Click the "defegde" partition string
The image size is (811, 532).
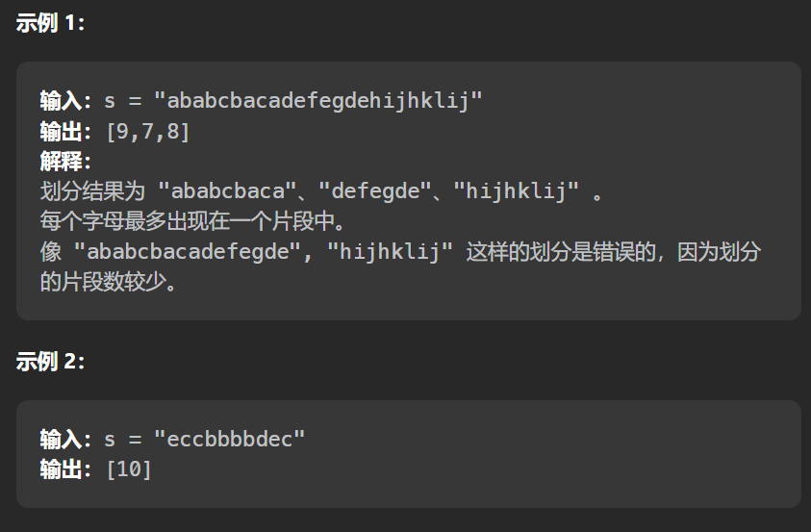pyautogui.click(x=375, y=190)
